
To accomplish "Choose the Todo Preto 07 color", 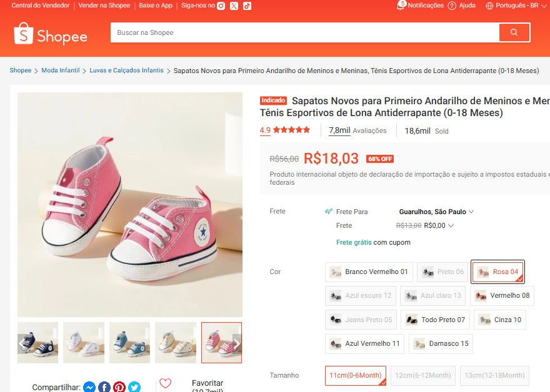I will (x=436, y=320).
